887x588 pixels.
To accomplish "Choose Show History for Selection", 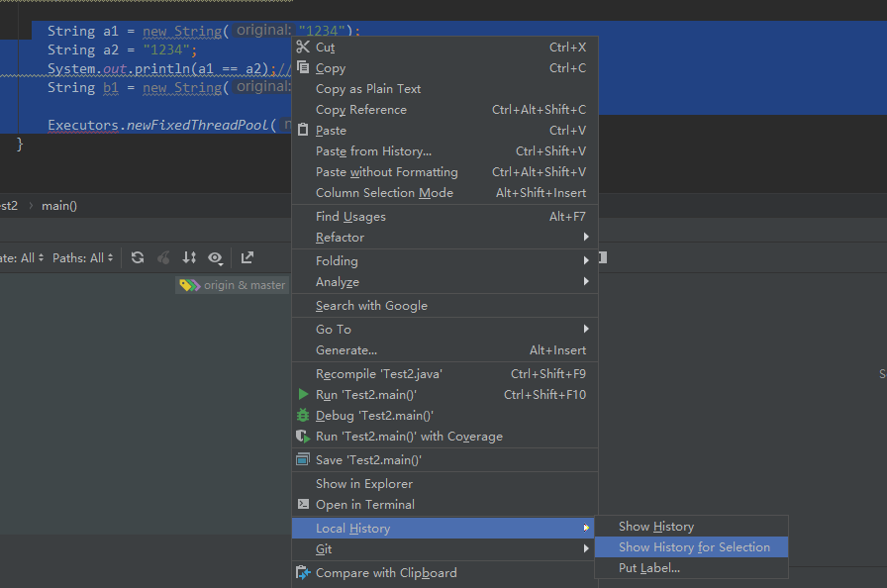I will 691,546.
